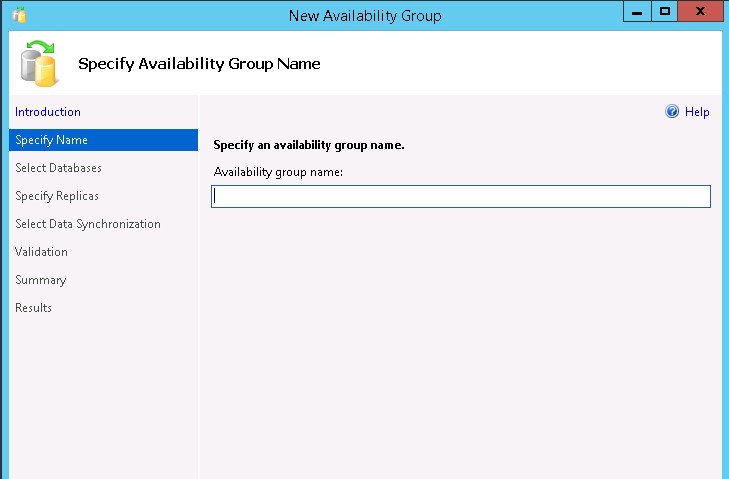Close the New Availability Group window
This screenshot has height=479, width=729.
700,12
